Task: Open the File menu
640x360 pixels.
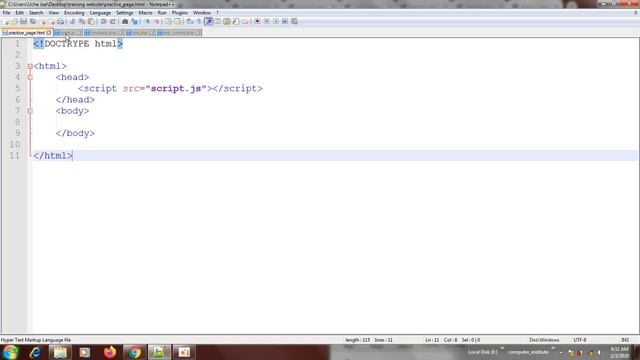Action: tap(6, 13)
